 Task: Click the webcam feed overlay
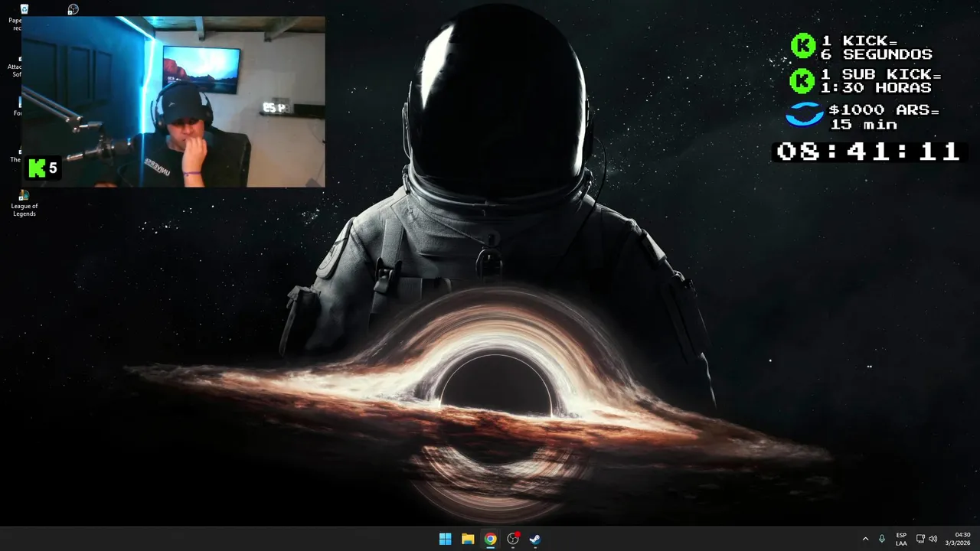[x=173, y=102]
